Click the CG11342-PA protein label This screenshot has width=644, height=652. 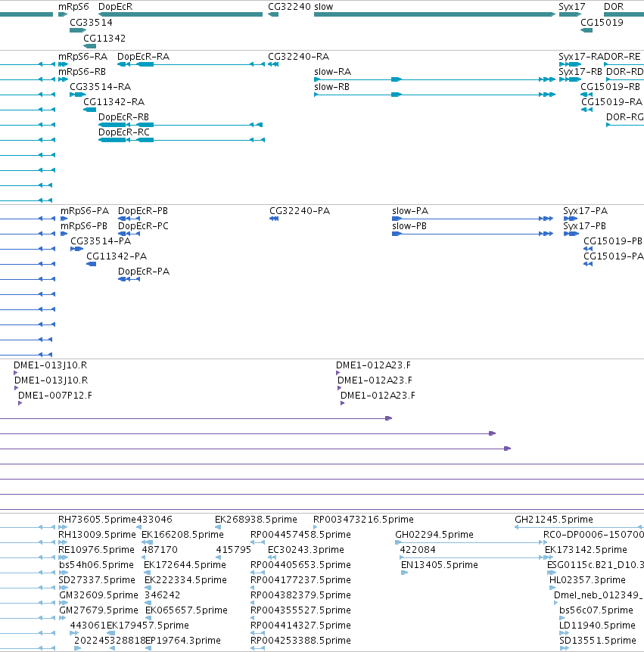click(117, 256)
